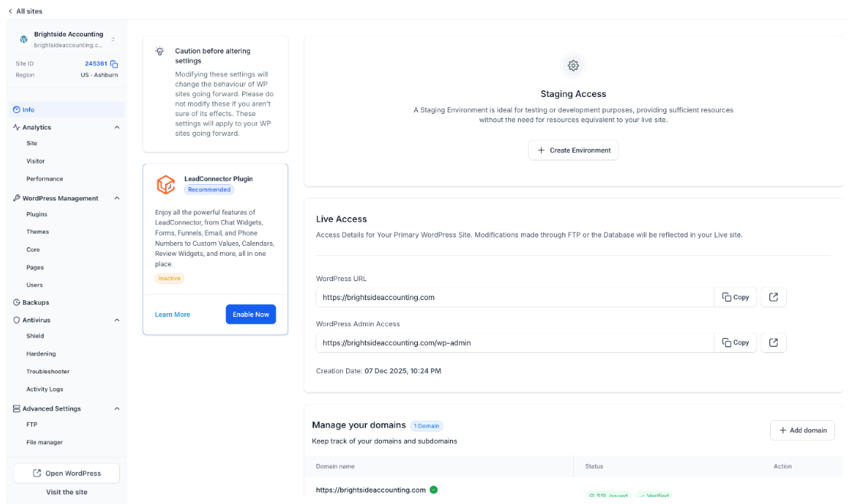
Task: Open the File manager
Action: [x=45, y=442]
